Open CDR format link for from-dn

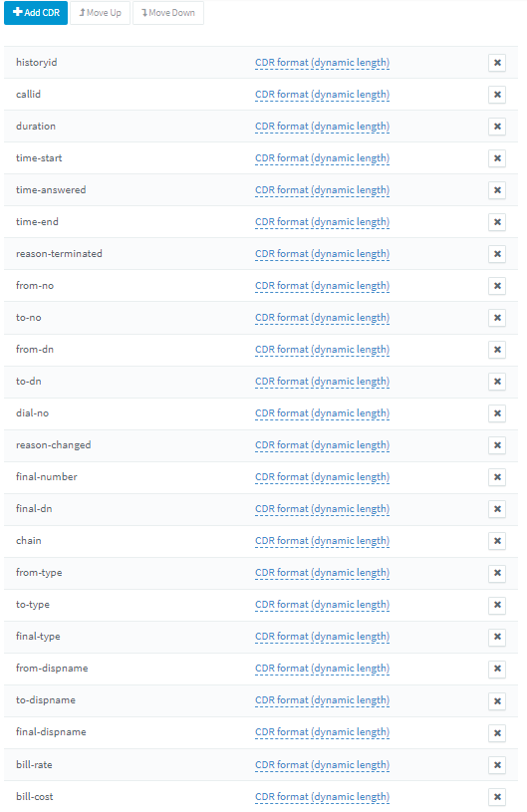tap(322, 350)
